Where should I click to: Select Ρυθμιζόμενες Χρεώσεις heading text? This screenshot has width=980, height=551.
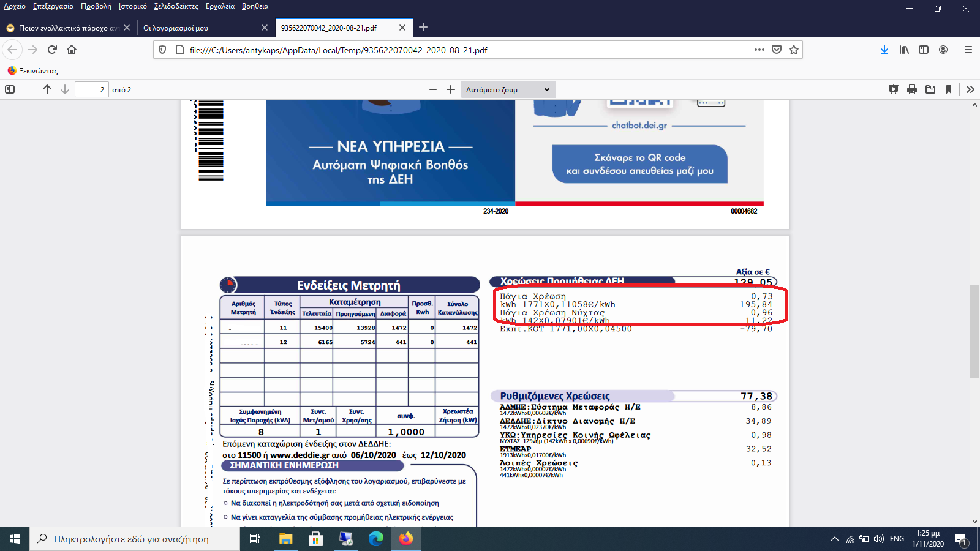(555, 396)
